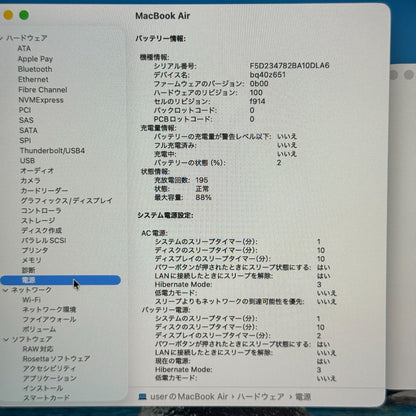Click the バッテリー電源 subsection label
Viewport: 416px width, 416px height.
point(166,310)
